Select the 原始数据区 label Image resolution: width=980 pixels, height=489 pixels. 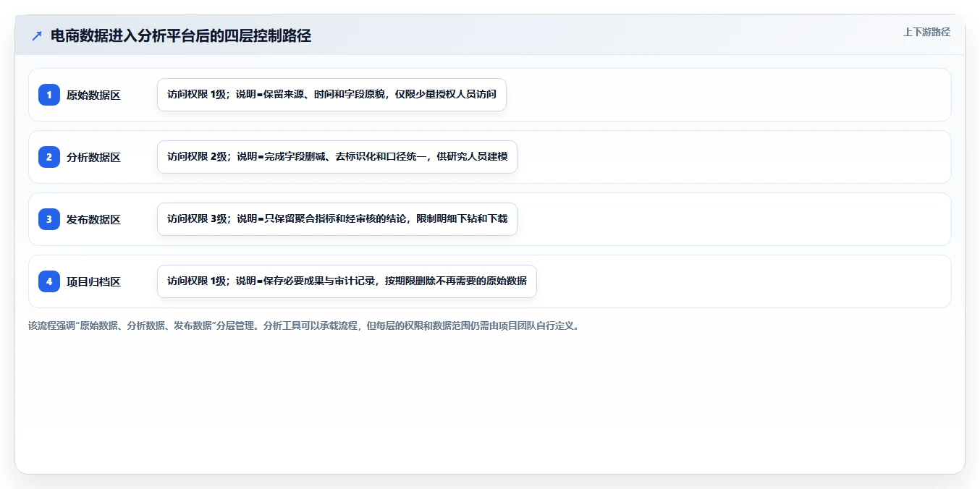(x=93, y=95)
